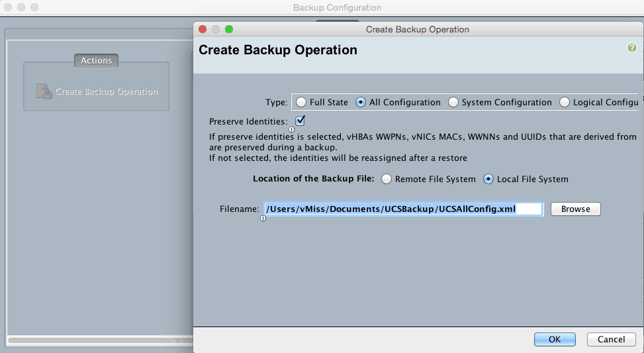Screen dimensions: 644x353
Task: Click the horizontal scrollbar in Backup Configuration window
Action: click(100, 340)
